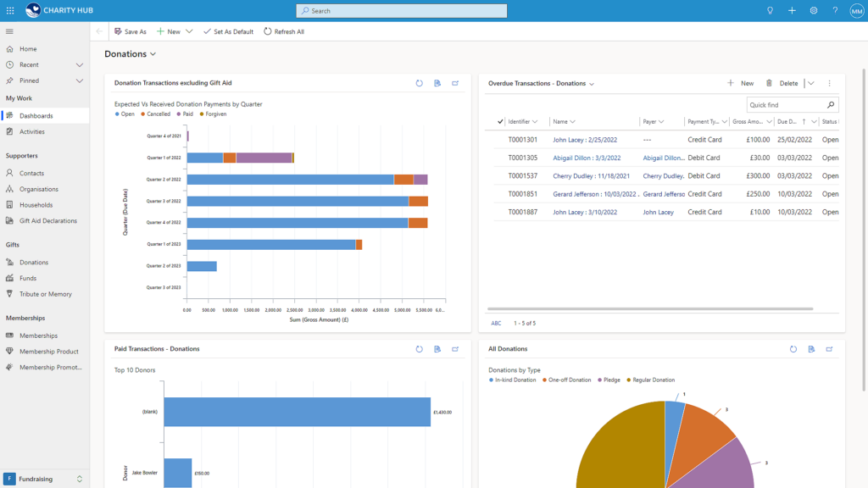868x488 pixels.
Task: Open Cherry Dudley : 11/18/2021 record
Action: coord(591,176)
